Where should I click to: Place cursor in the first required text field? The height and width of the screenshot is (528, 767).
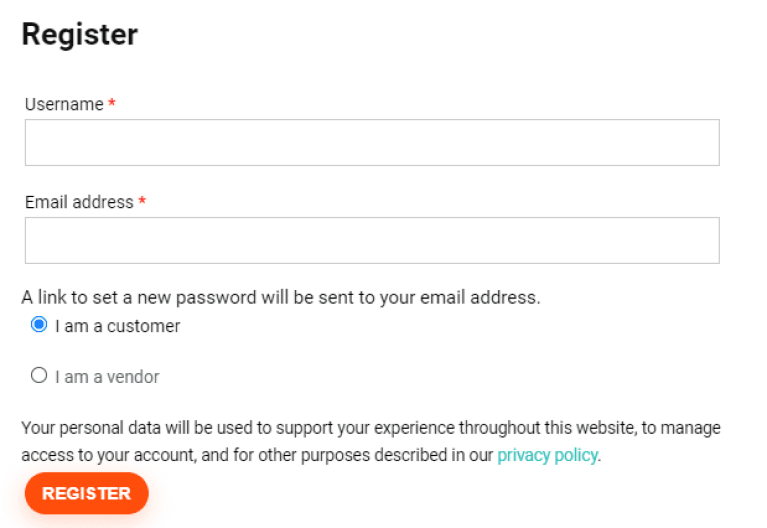(372, 142)
